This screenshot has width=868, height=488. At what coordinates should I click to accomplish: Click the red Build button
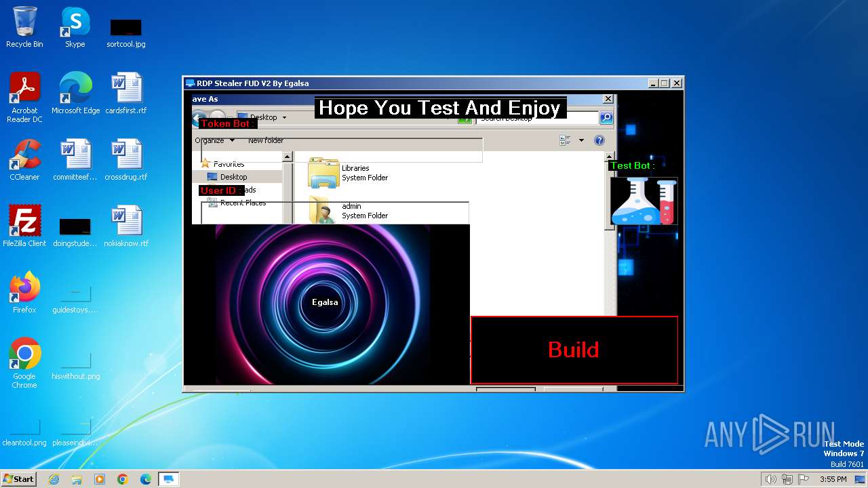[x=574, y=350]
